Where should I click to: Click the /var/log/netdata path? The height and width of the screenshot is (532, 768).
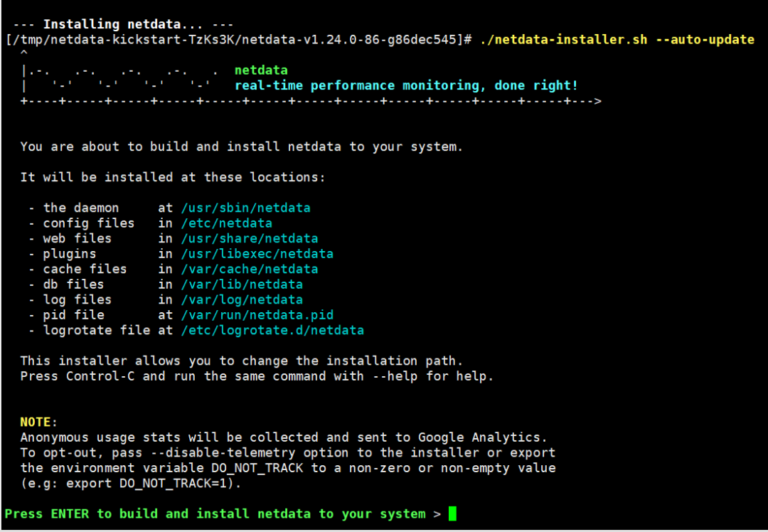pos(241,299)
